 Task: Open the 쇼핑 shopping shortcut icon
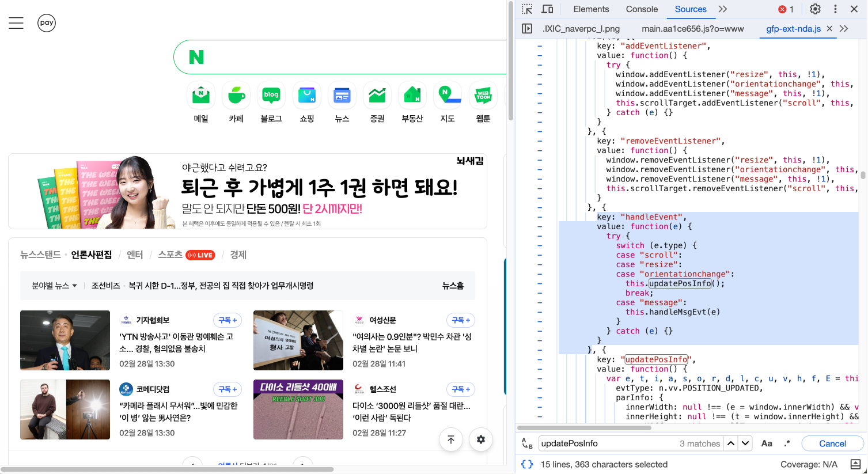[x=307, y=95]
